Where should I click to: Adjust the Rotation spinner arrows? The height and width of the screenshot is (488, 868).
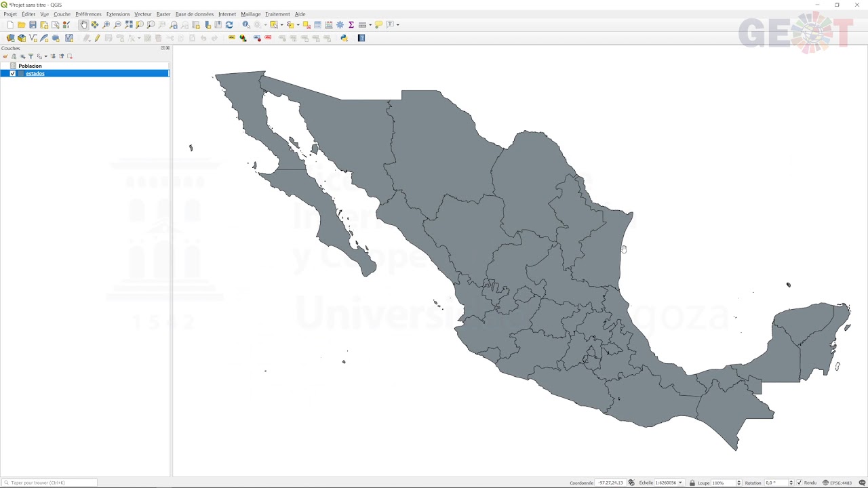coord(791,483)
